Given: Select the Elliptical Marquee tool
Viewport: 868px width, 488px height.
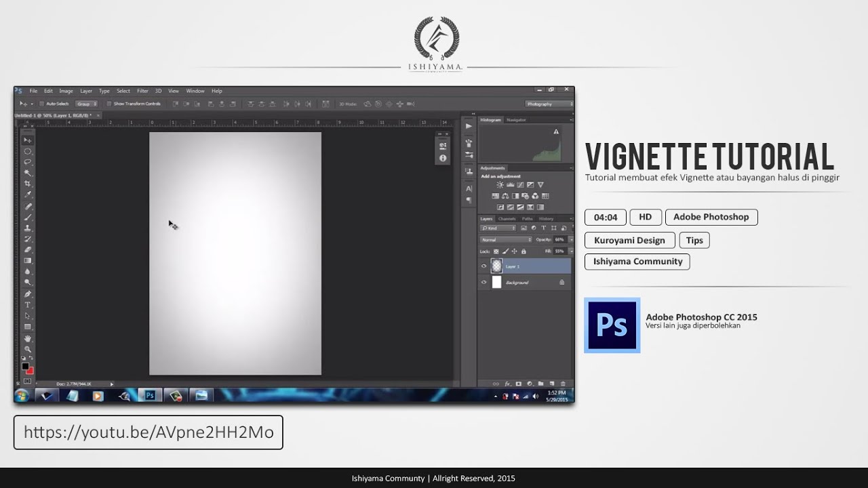Looking at the screenshot, I should pos(27,151).
